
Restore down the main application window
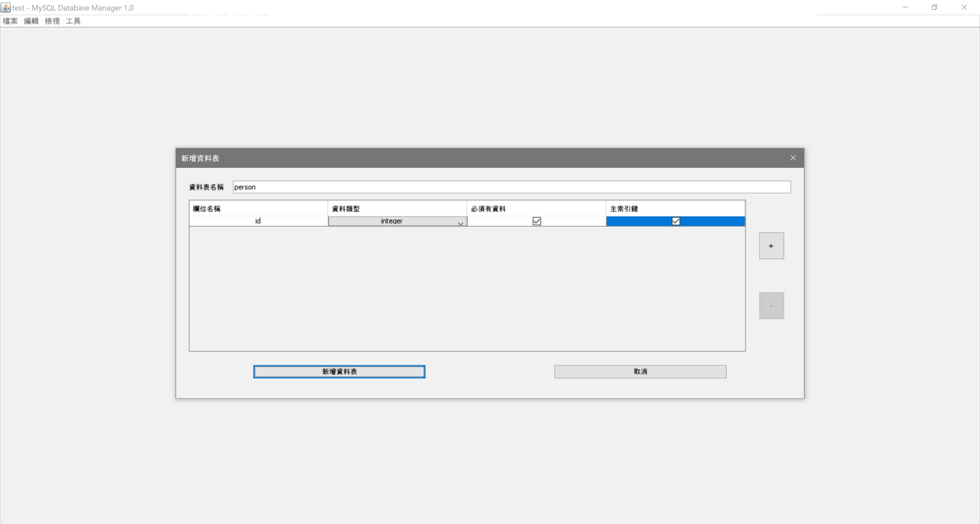point(934,7)
